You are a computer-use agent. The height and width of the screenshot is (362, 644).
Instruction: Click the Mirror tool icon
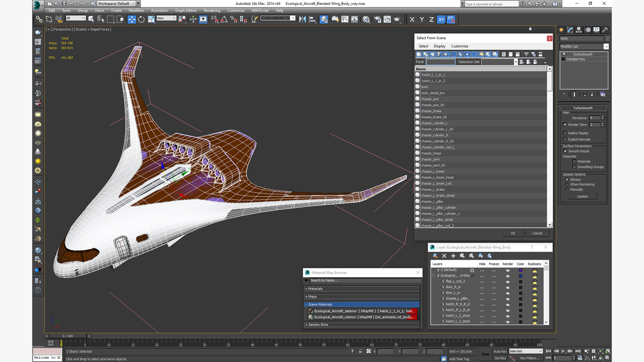click(303, 19)
